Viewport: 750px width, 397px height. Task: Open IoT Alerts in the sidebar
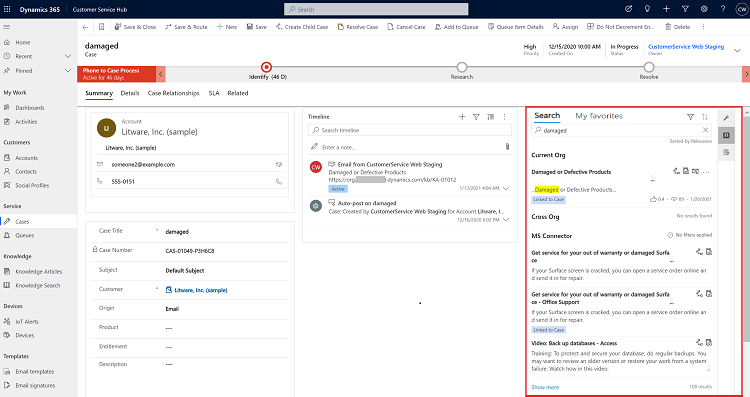[27, 321]
